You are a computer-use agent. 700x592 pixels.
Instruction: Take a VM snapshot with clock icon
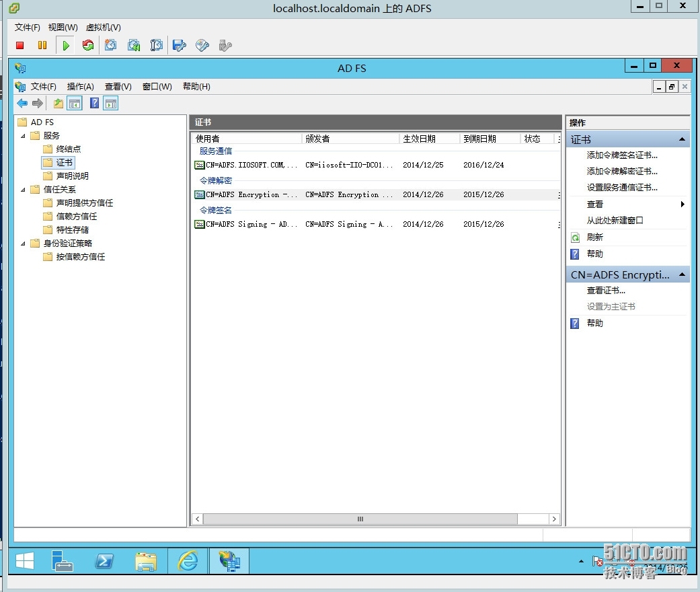(x=110, y=45)
